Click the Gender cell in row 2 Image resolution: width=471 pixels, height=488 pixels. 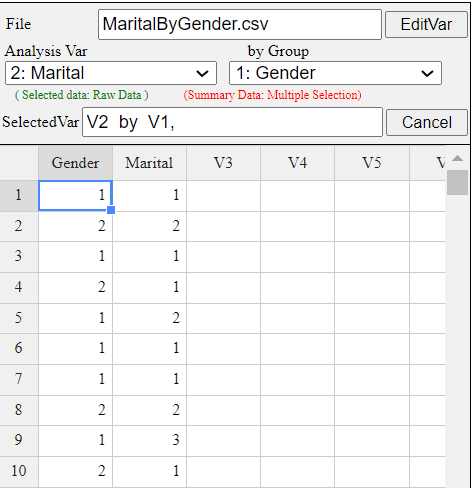pyautogui.click(x=75, y=226)
